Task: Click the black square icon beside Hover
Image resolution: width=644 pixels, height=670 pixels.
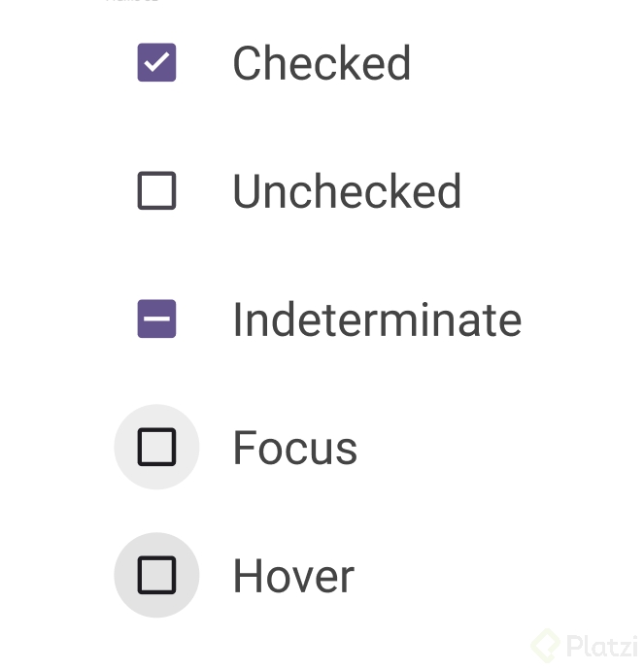Action: pos(156,576)
